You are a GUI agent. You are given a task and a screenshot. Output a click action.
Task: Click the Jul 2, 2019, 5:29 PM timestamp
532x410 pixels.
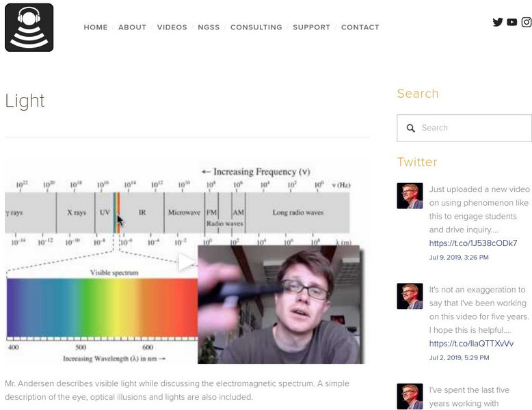[459, 358]
